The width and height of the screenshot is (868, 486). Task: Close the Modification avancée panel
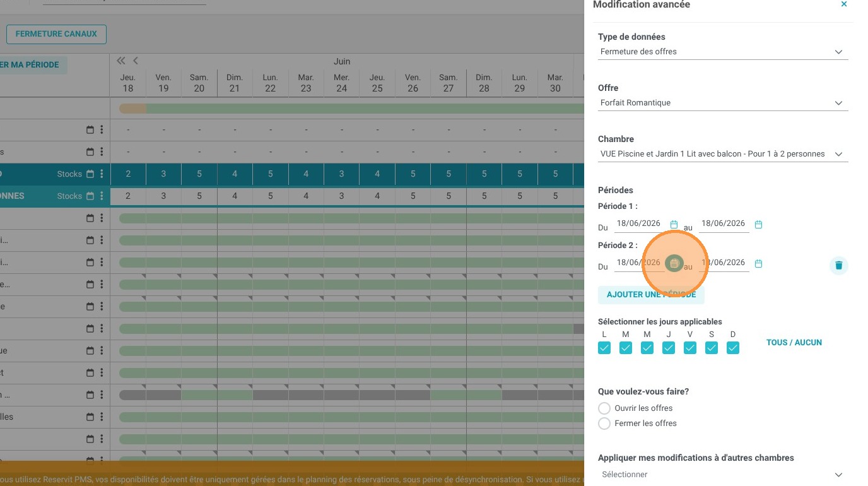[x=844, y=4]
